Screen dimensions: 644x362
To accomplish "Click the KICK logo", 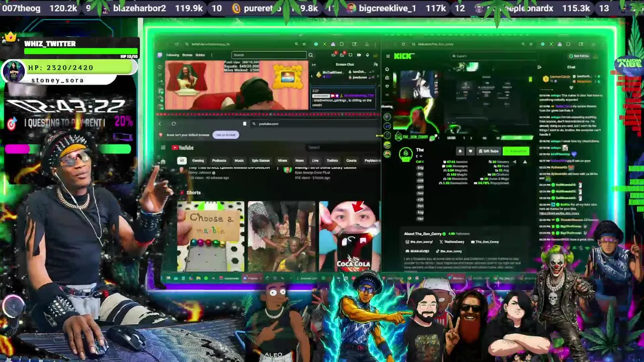I will coord(404,56).
